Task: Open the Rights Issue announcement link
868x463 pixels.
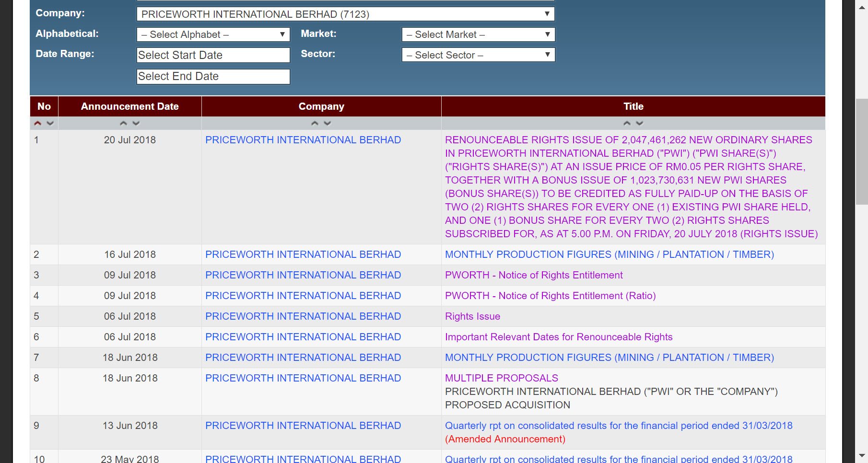Action: point(472,316)
